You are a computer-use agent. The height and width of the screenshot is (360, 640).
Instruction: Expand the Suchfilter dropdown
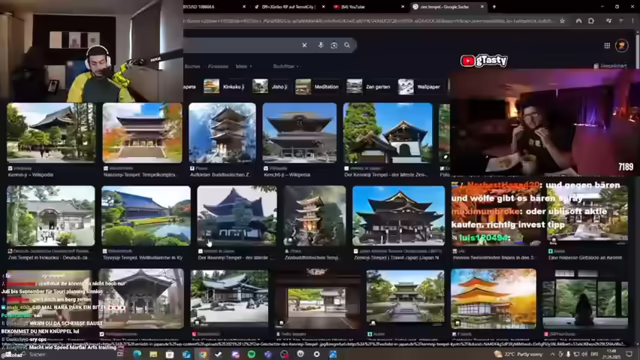tap(286, 66)
